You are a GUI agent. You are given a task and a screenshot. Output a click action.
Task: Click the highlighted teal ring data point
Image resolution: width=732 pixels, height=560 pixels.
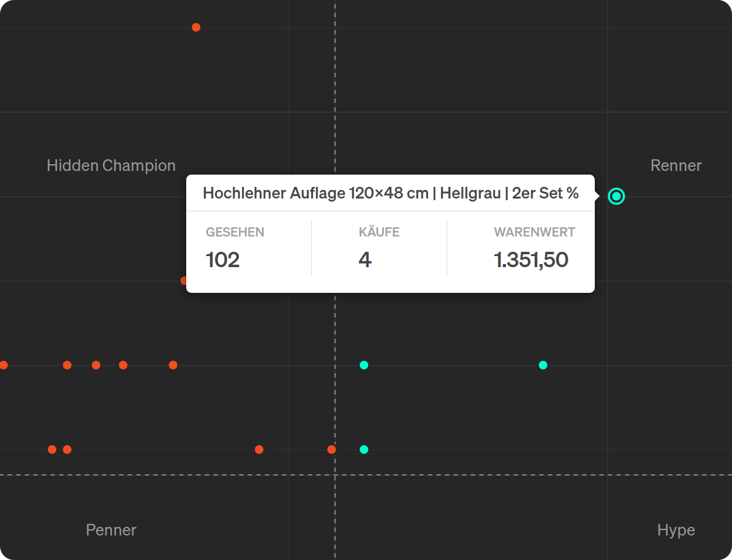pyautogui.click(x=616, y=196)
